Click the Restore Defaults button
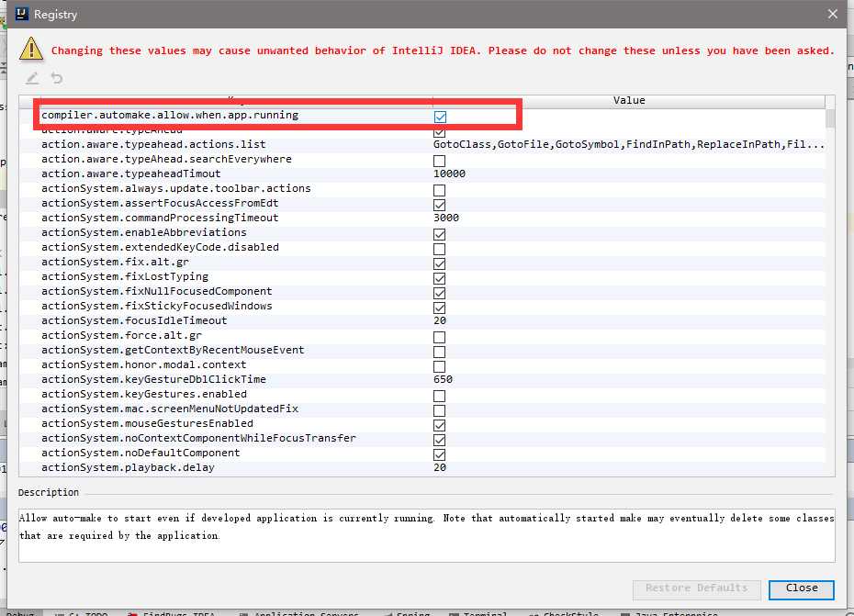Viewport: 854px width, 616px height. (x=697, y=589)
